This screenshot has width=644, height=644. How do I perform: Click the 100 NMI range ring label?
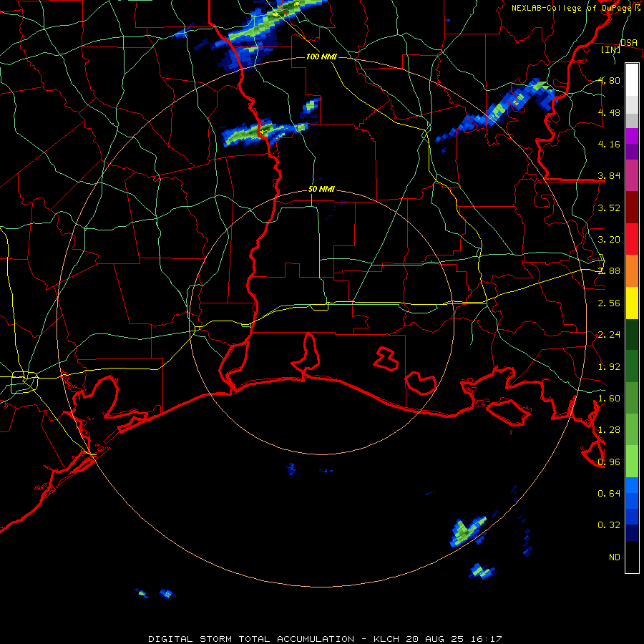click(321, 57)
